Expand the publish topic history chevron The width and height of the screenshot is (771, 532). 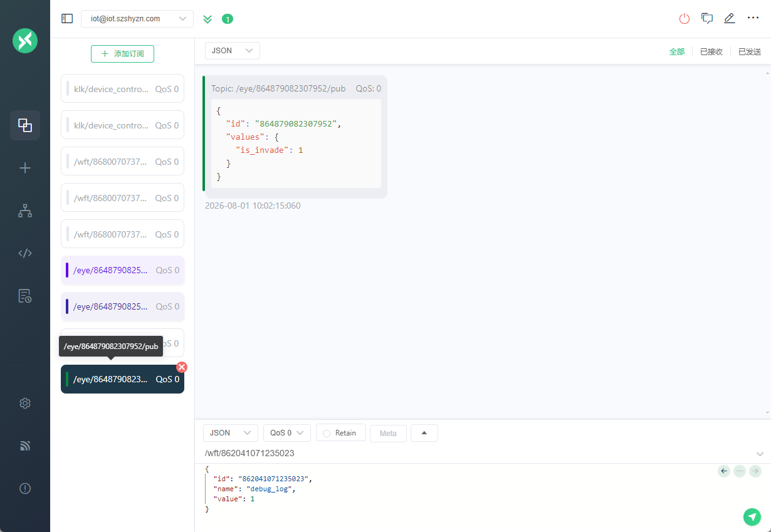pos(760,454)
